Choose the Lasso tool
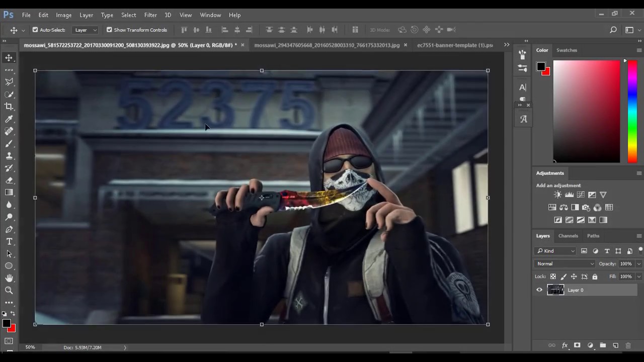Screen dimensions: 644x362 9,82
